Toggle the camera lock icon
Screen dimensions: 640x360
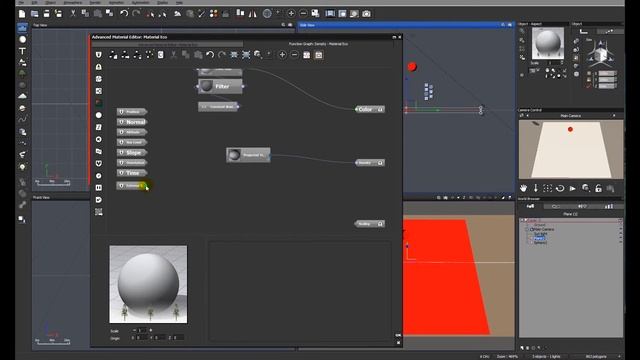[x=598, y=188]
